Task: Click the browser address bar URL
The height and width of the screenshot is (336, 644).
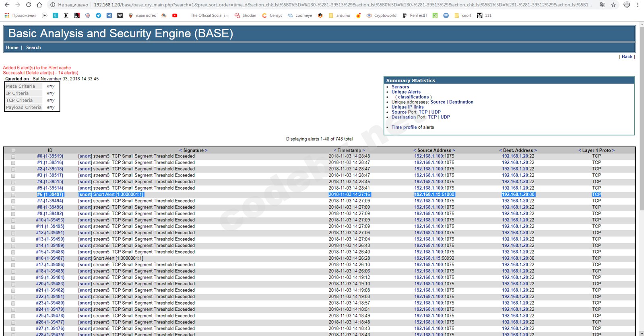Action: (x=343, y=5)
